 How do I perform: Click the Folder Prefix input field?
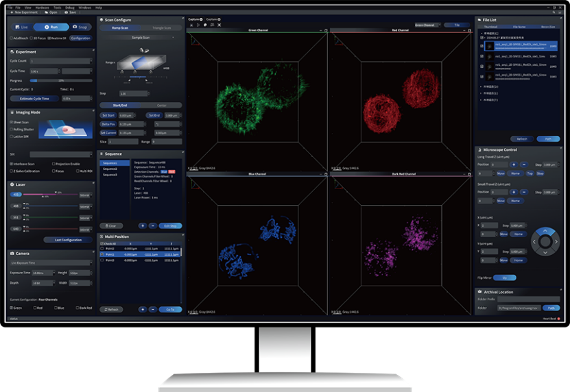coord(528,299)
